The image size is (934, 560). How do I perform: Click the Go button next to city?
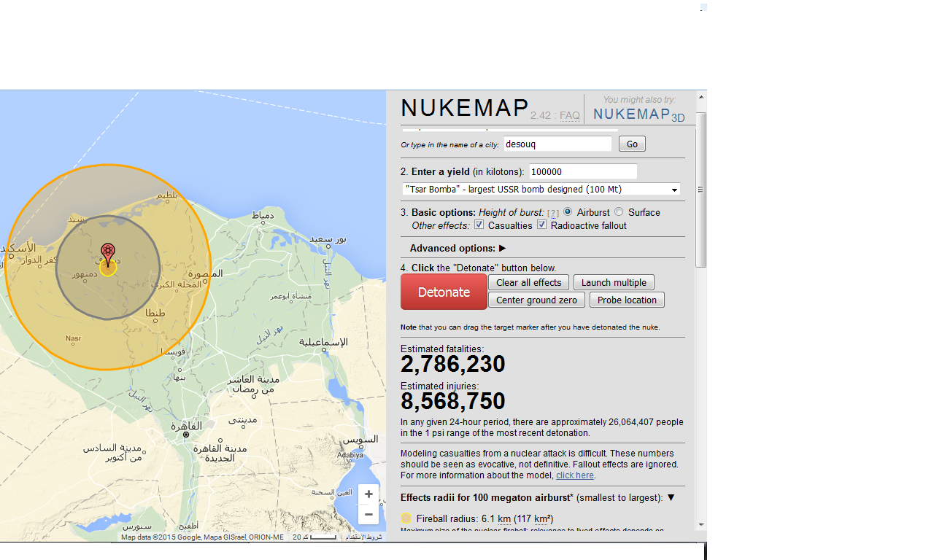click(632, 144)
